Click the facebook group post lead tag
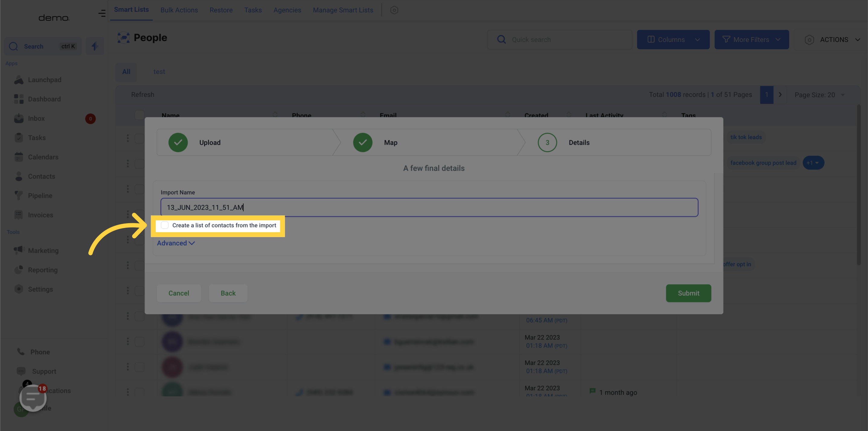868x431 pixels. pyautogui.click(x=763, y=163)
